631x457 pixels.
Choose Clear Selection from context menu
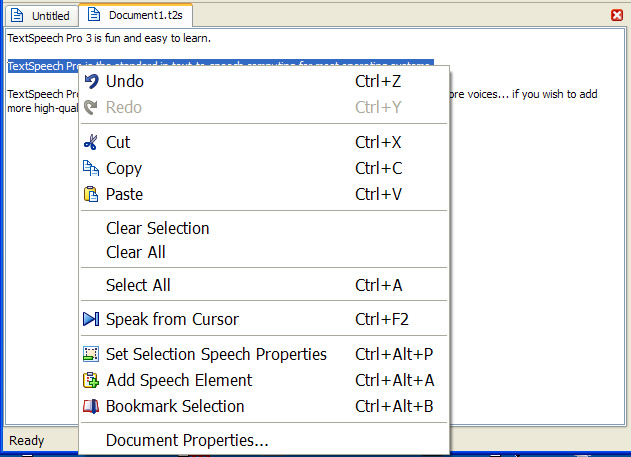click(x=157, y=228)
